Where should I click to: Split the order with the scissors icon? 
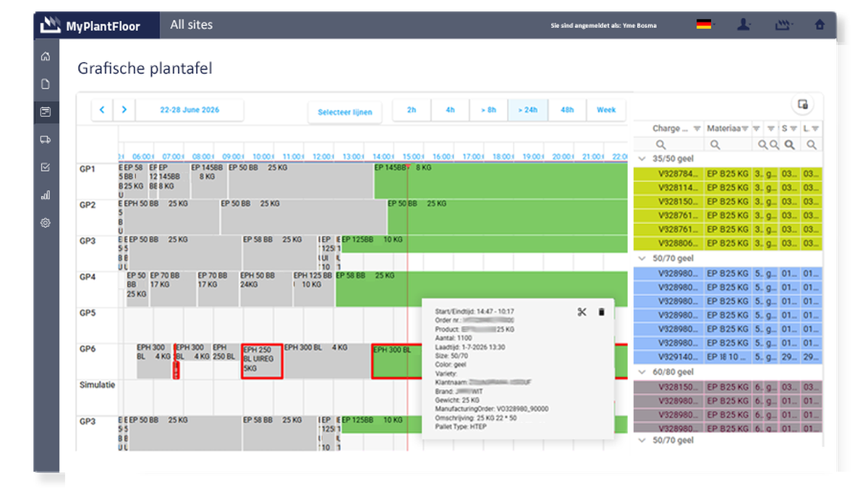[x=582, y=312]
